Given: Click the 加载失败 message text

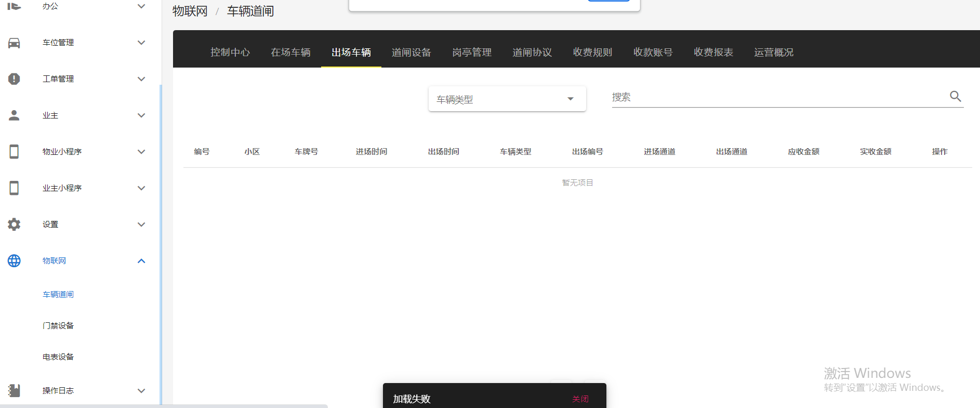Looking at the screenshot, I should coord(412,399).
